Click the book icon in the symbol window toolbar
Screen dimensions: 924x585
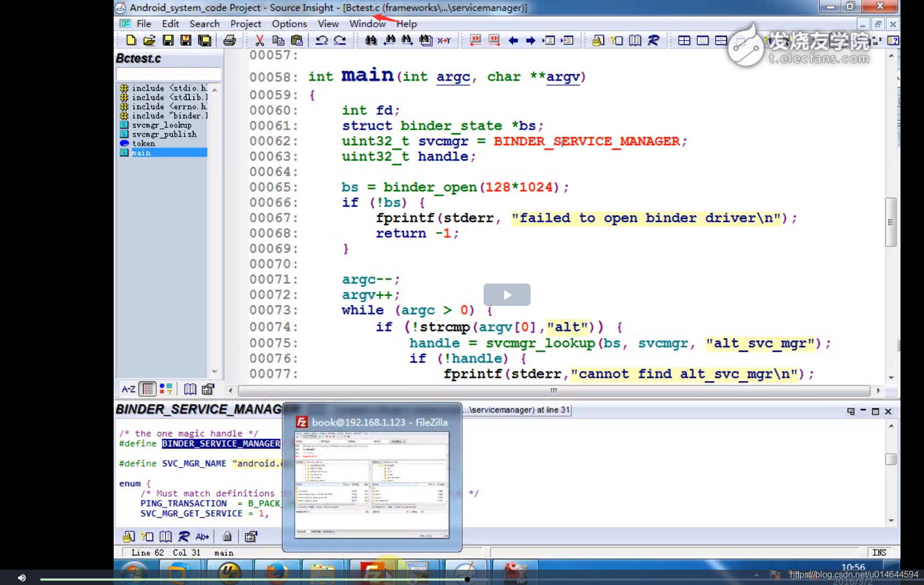point(190,389)
